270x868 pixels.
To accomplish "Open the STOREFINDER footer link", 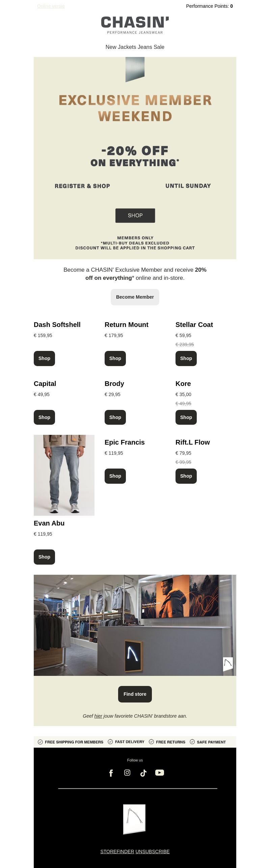I will coord(117,851).
